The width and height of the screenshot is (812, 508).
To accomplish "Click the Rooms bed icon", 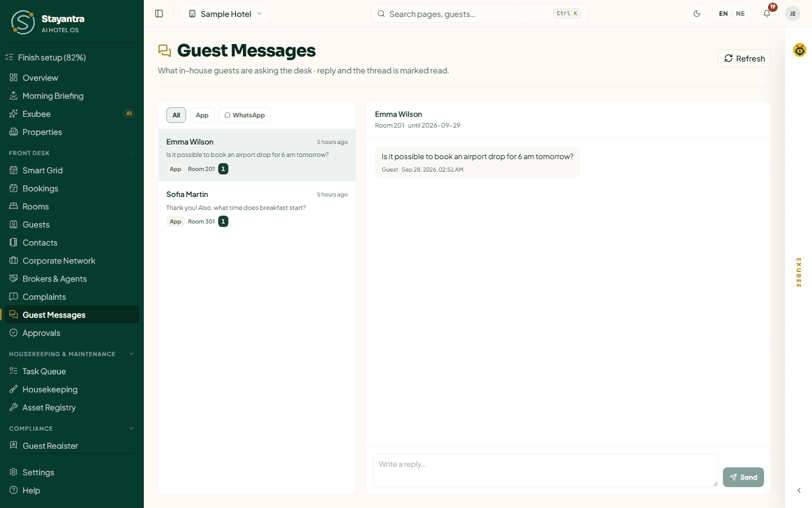I will pos(14,206).
